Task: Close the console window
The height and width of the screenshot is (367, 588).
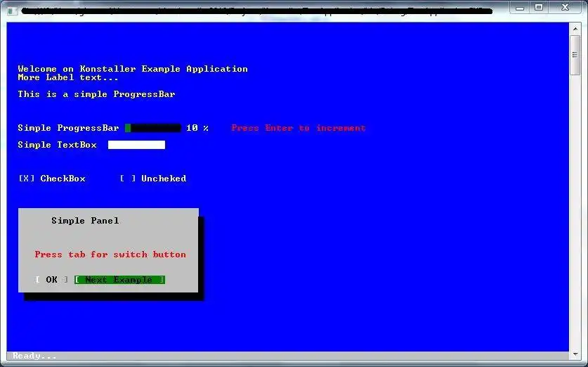Action: pyautogui.click(x=565, y=8)
